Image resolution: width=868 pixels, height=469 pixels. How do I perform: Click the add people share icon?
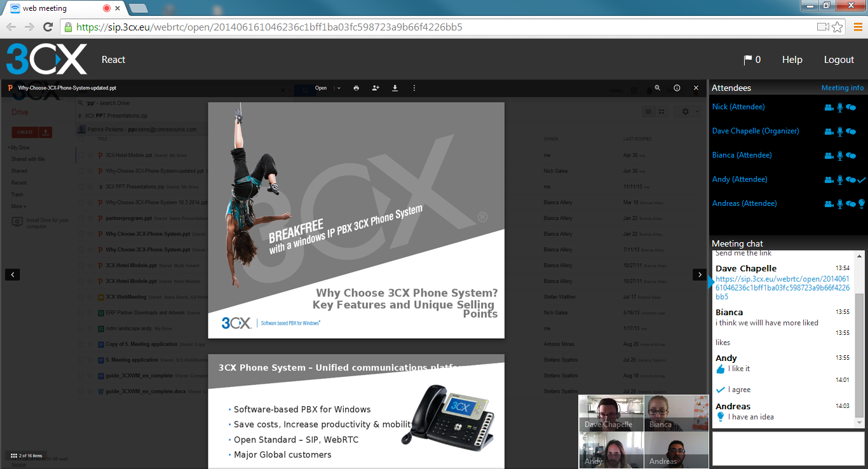tap(376, 88)
